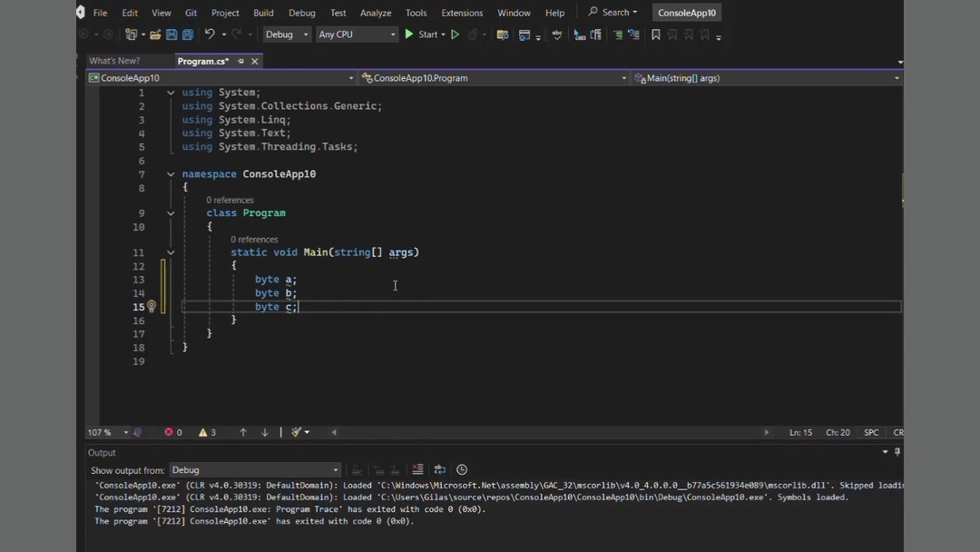Toggle word wrap in Output panel
This screenshot has height=552, width=980.
coord(440,469)
